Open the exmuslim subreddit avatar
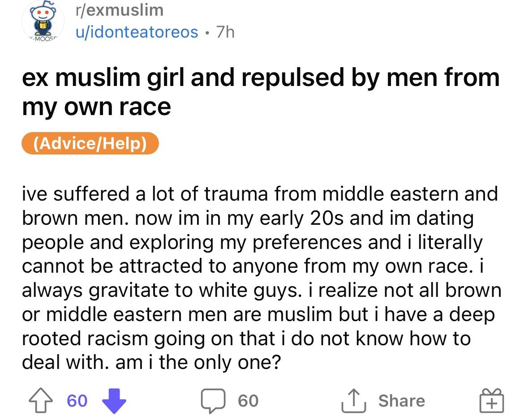Image resolution: width=524 pixels, height=420 pixels. [x=43, y=20]
